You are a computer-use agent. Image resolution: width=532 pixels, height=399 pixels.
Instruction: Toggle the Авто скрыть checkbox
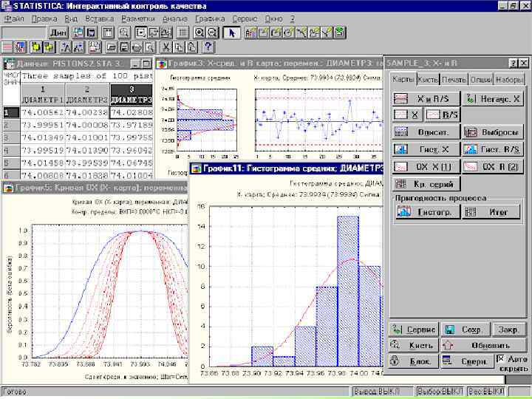tap(500, 359)
